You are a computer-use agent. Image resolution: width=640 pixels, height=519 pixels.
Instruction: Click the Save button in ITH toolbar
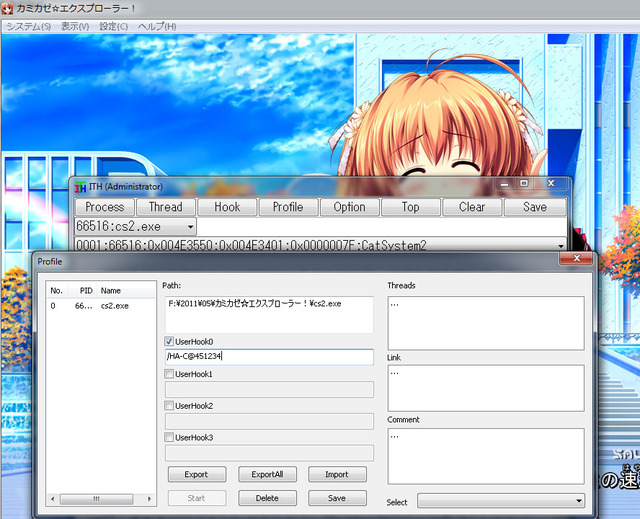point(535,207)
